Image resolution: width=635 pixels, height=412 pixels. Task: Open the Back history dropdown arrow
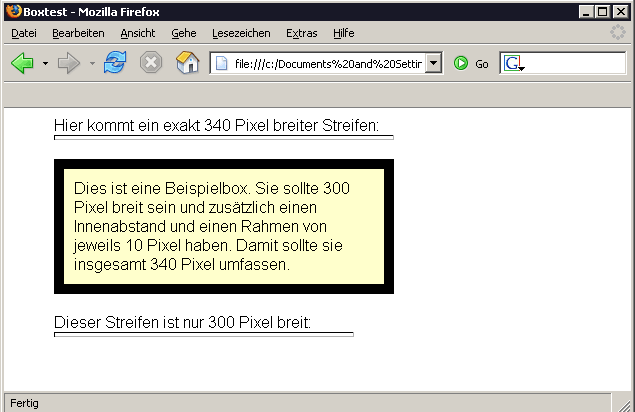45,64
